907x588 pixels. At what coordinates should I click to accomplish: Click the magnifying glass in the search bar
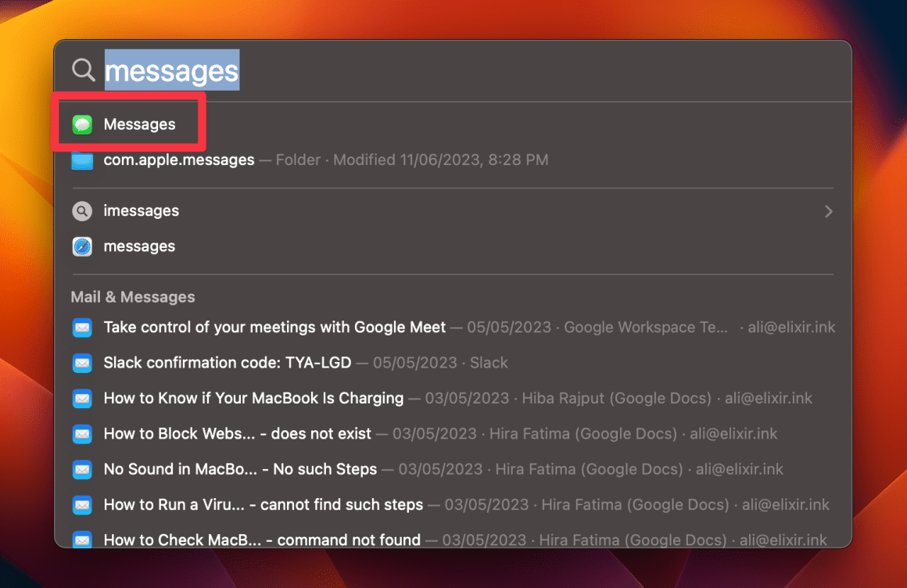click(82, 70)
